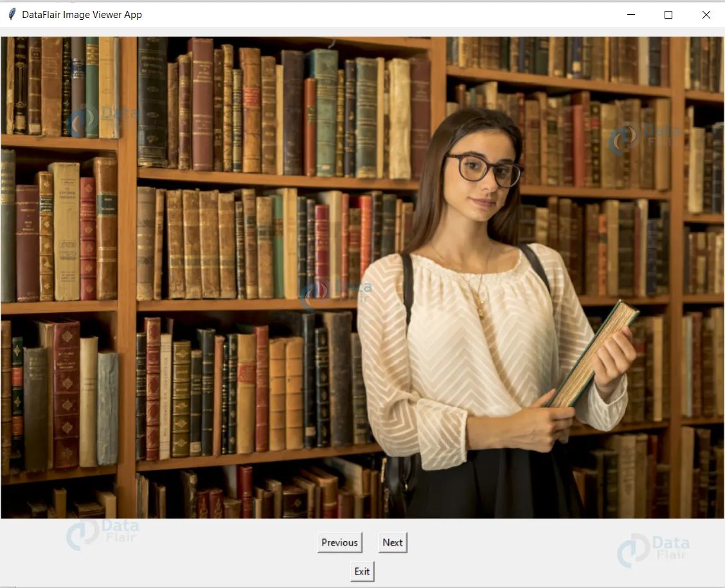Click the title text DataFlair Image Viewer App

pyautogui.click(x=82, y=15)
